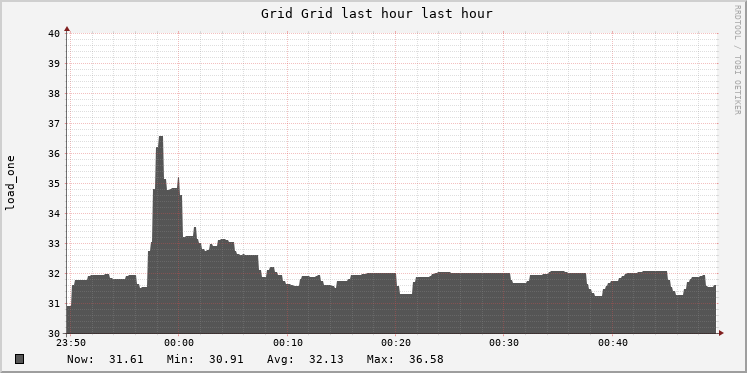Click the peak of the load spike
Viewport: 747px width, 373px height.
point(161,137)
